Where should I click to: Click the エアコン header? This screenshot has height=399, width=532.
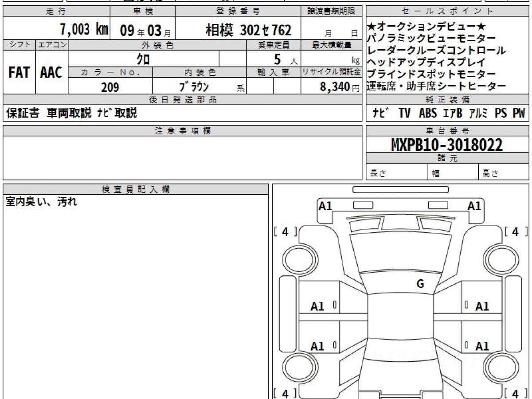[52, 45]
